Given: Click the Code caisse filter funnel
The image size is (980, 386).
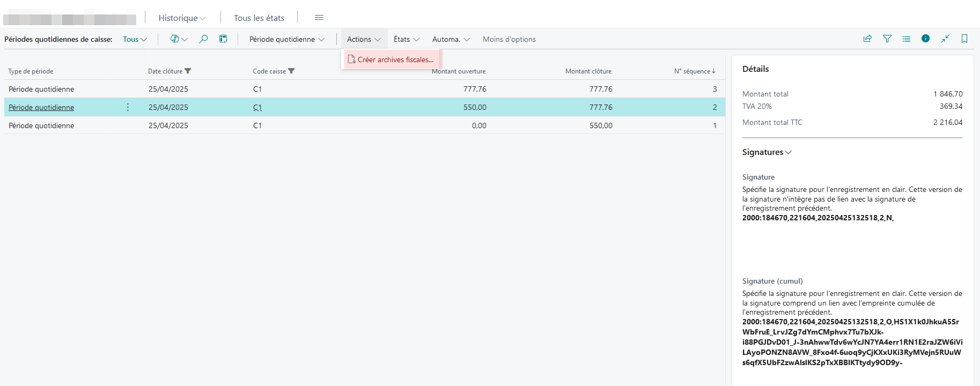Looking at the screenshot, I should point(291,71).
